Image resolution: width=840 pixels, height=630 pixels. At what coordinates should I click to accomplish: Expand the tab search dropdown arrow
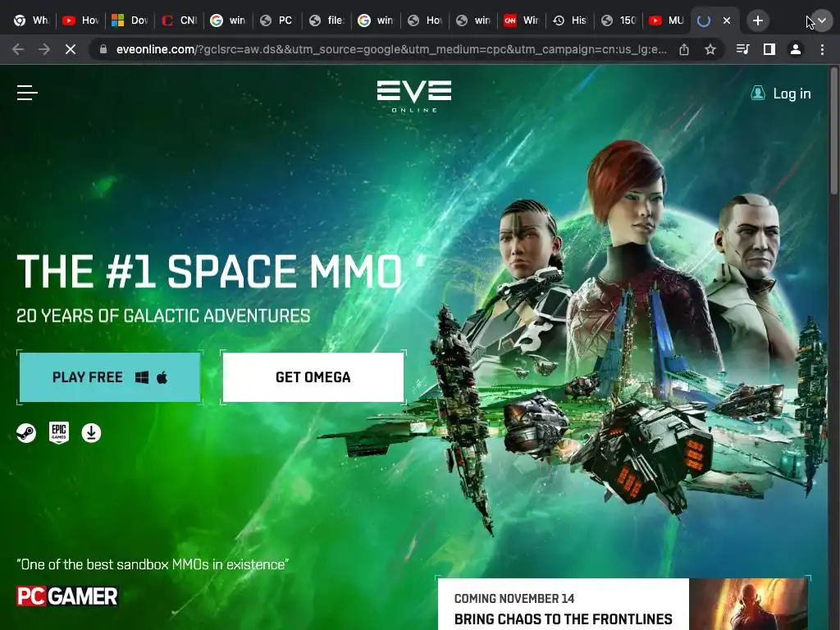(x=822, y=21)
